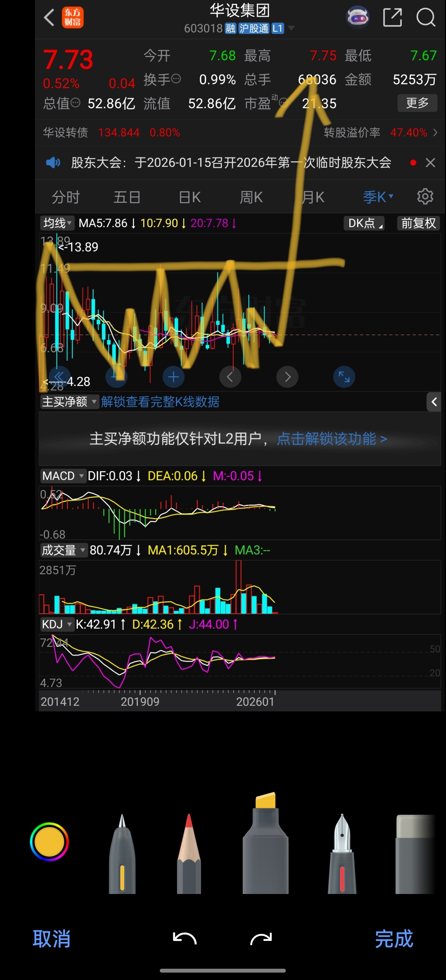
Task: Collapse side panel with the left chevron tab
Action: 434,402
